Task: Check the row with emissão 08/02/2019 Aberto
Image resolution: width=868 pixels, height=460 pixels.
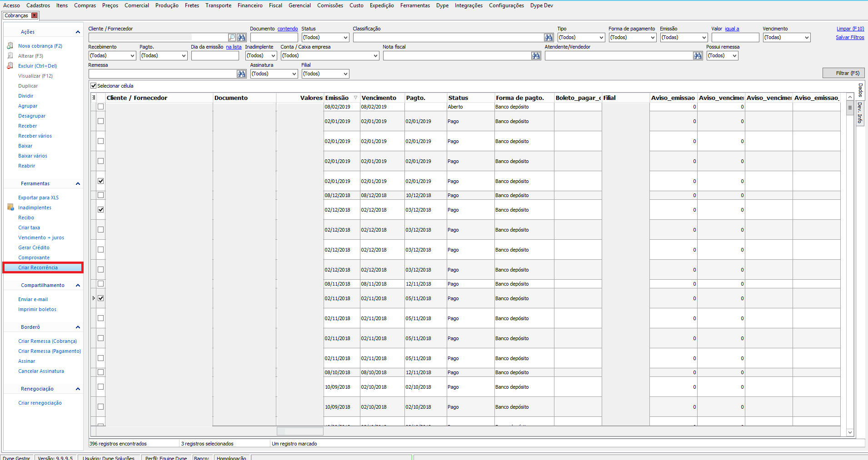Action: point(101,107)
